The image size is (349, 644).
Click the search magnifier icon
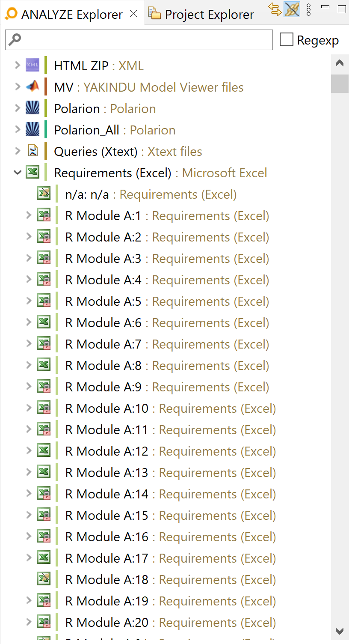point(15,39)
